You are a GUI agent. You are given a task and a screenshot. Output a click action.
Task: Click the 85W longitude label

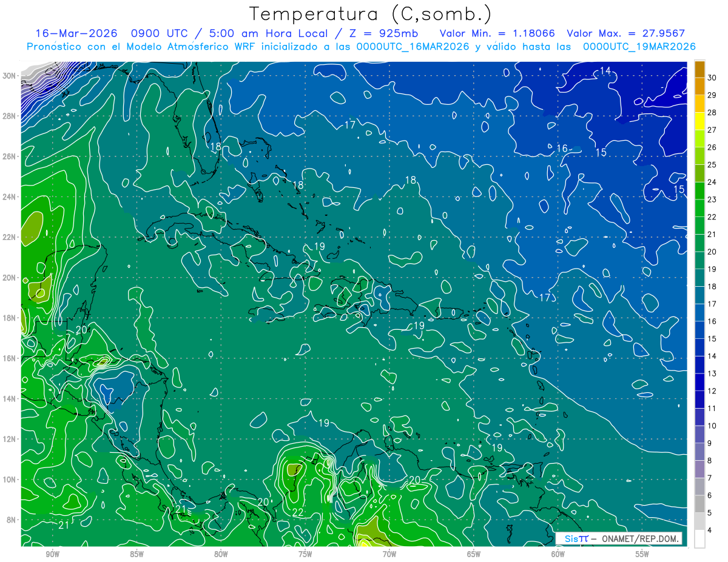click(x=137, y=554)
